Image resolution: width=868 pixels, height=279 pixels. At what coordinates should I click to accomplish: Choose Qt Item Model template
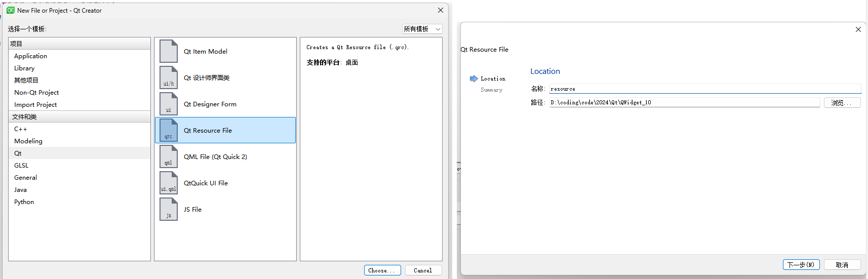coord(225,51)
